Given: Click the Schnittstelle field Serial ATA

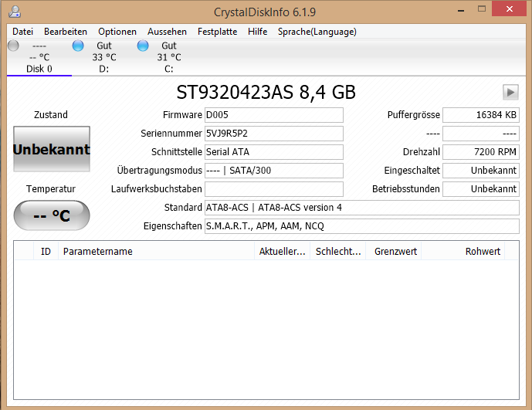Looking at the screenshot, I should [274, 152].
